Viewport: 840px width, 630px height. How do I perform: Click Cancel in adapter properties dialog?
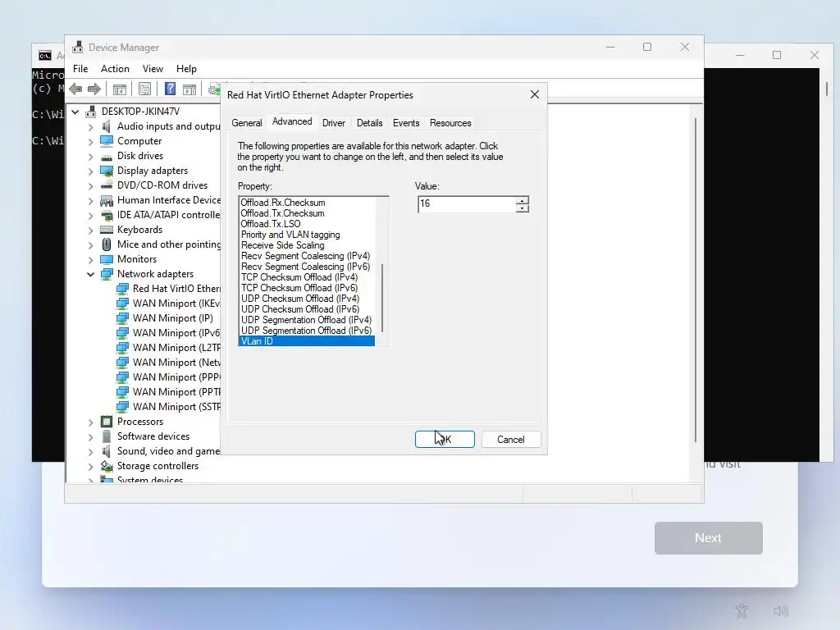(510, 440)
